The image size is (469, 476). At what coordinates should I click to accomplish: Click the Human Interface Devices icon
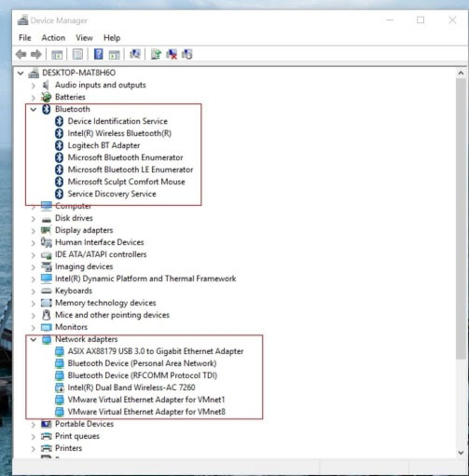tap(46, 242)
